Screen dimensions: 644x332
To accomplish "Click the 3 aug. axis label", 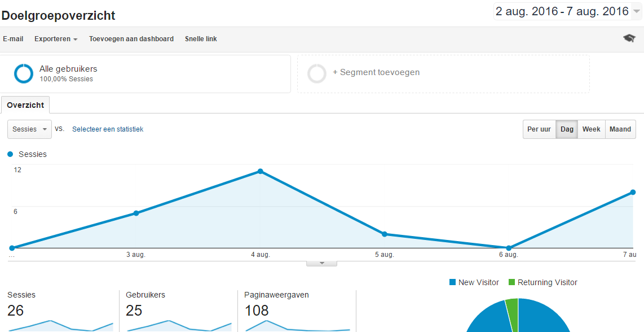I will (136, 255).
